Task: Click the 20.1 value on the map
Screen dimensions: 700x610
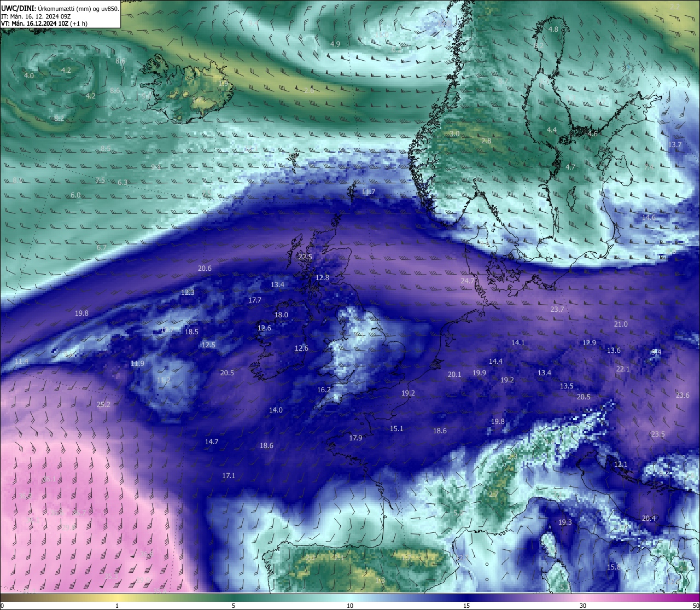Action: (x=454, y=375)
